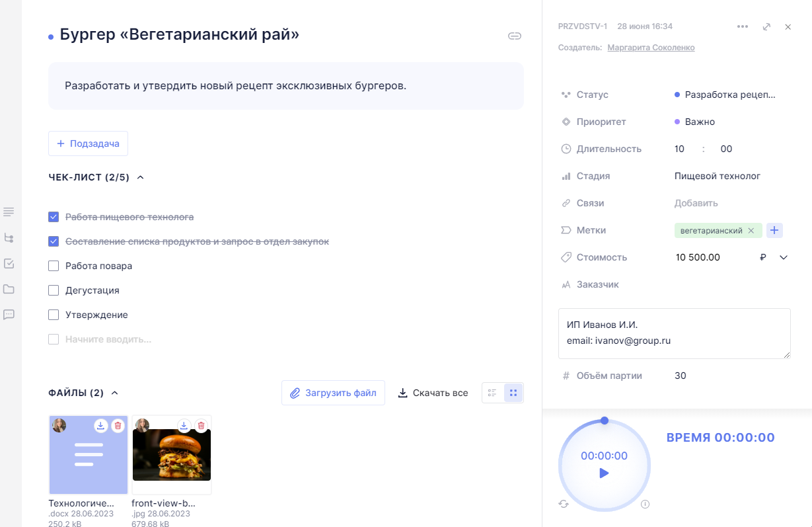Image resolution: width=812 pixels, height=527 pixels.
Task: Click Добавить next to Связи
Action: pyautogui.click(x=696, y=203)
